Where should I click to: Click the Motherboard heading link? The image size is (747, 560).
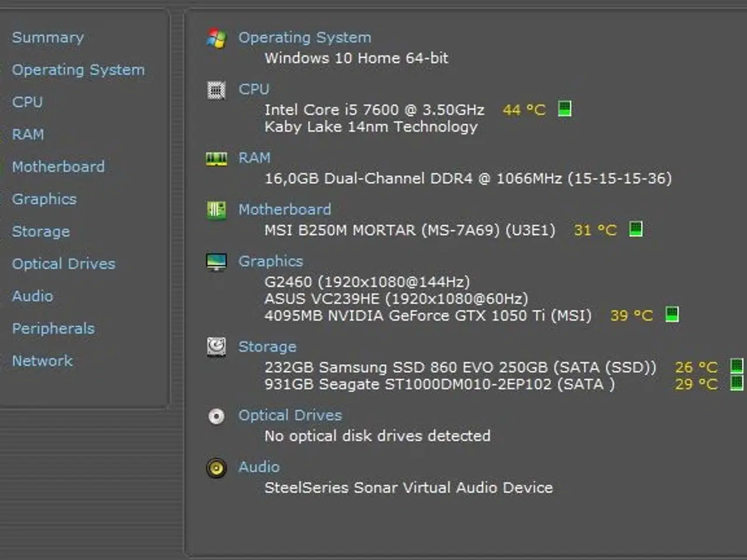(x=285, y=209)
